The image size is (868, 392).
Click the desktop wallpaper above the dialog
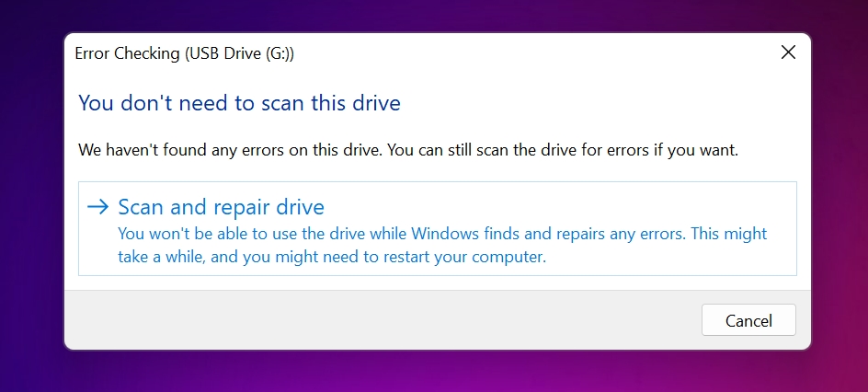(x=432, y=16)
